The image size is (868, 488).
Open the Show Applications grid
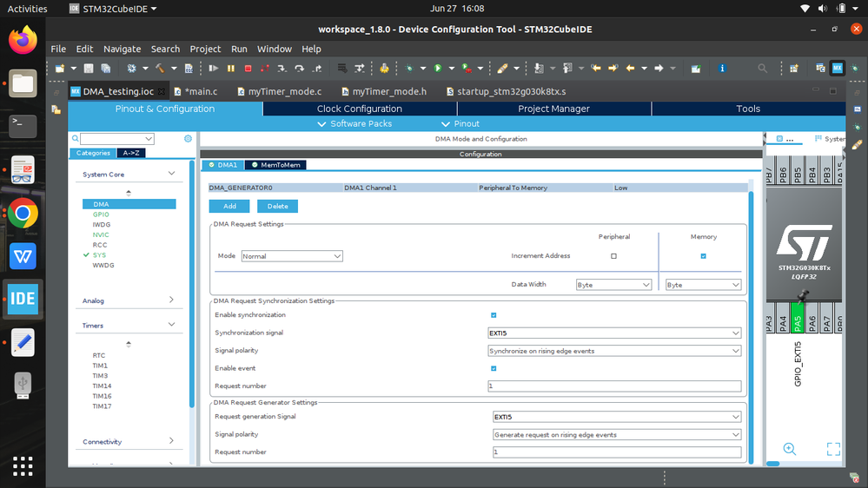23,466
